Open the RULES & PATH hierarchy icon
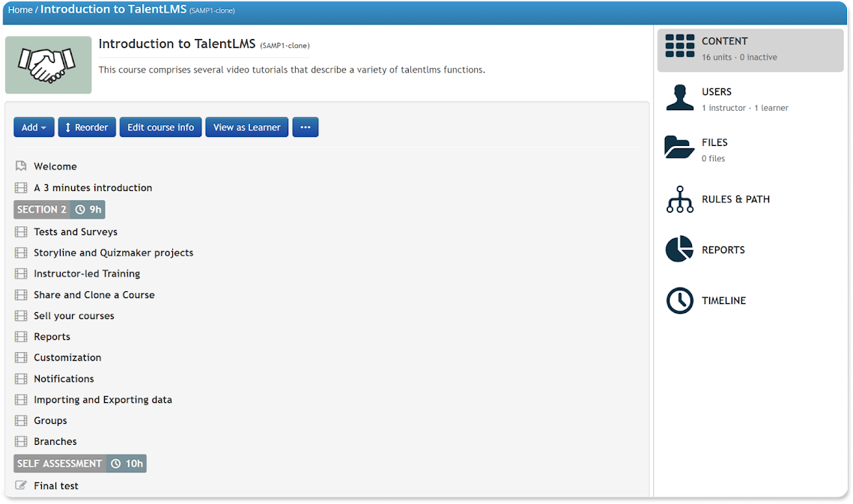The image size is (853, 504). pos(680,199)
